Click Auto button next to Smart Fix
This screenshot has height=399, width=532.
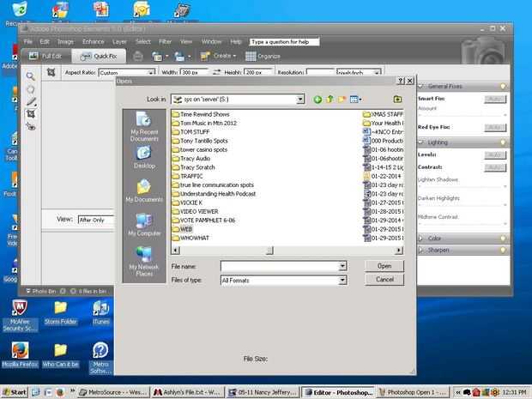[x=495, y=99]
